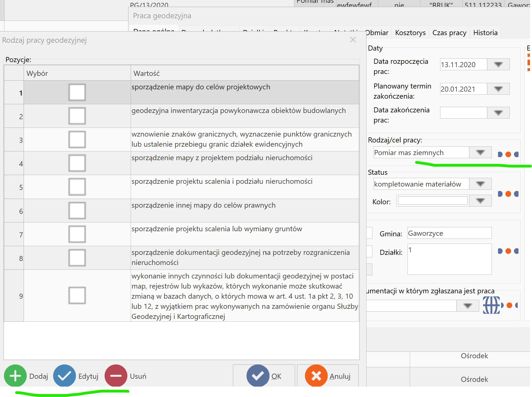Tick the checkbox for projektu scalenia i podziału nieruchomości
The width and height of the screenshot is (532, 397).
tap(77, 187)
